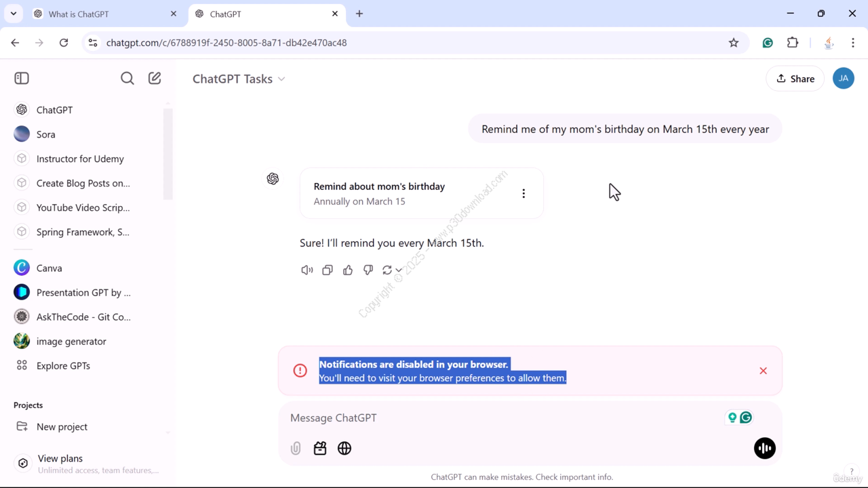Open the Create Blog Posts GPT

point(87,183)
